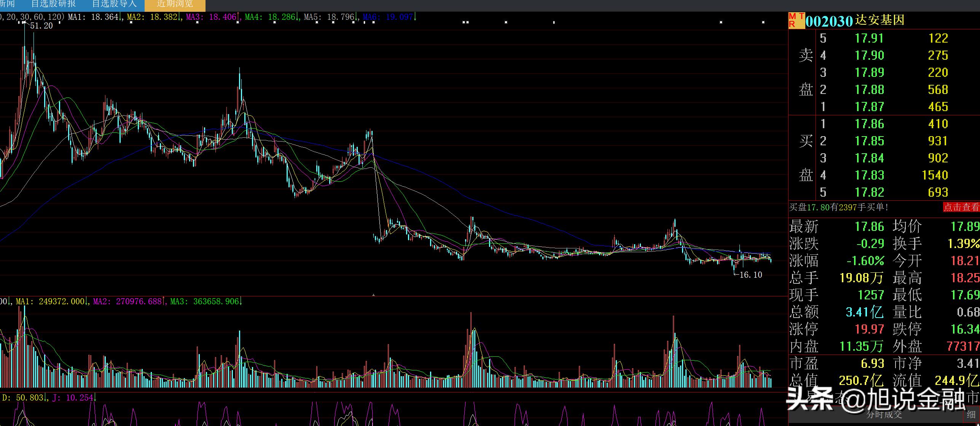Image resolution: width=980 pixels, height=426 pixels.
Task: Click the KDJ J: 10.254 label
Action: pyautogui.click(x=73, y=398)
